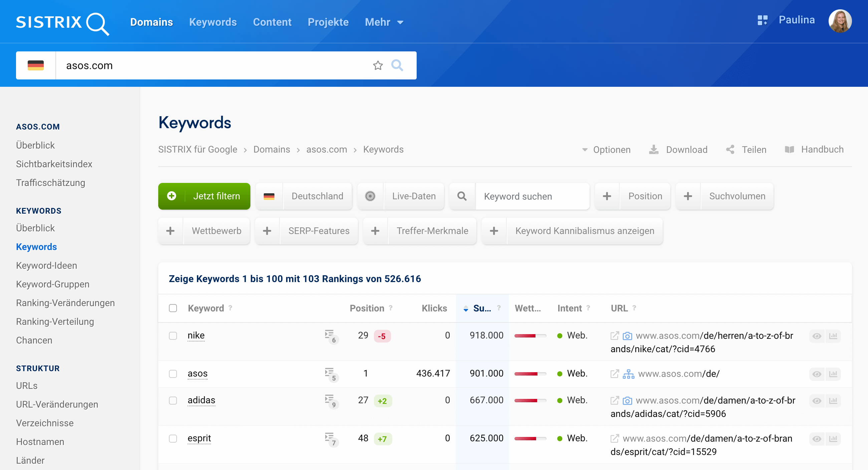The image size is (868, 470).
Task: Toggle the select-all checkbox in table header
Action: click(x=173, y=308)
